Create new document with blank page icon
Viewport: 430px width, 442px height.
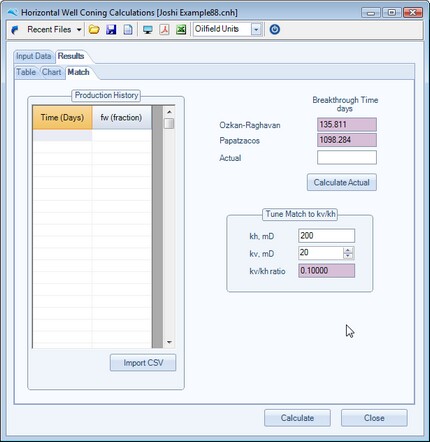click(x=128, y=30)
